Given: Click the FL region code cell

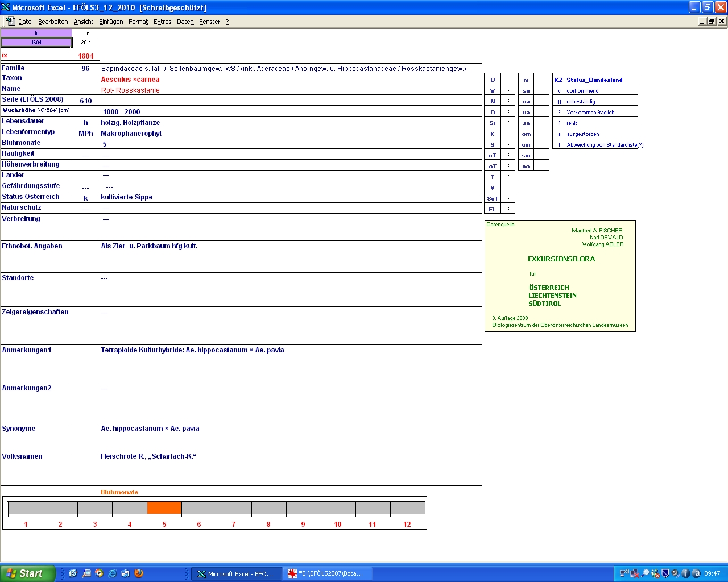Looking at the screenshot, I should click(493, 209).
